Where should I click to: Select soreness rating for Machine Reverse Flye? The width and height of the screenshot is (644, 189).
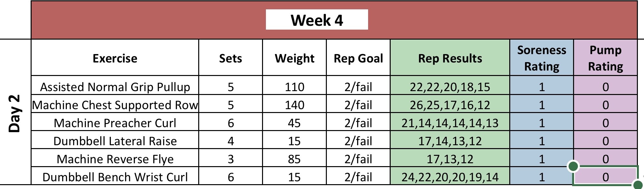542,159
